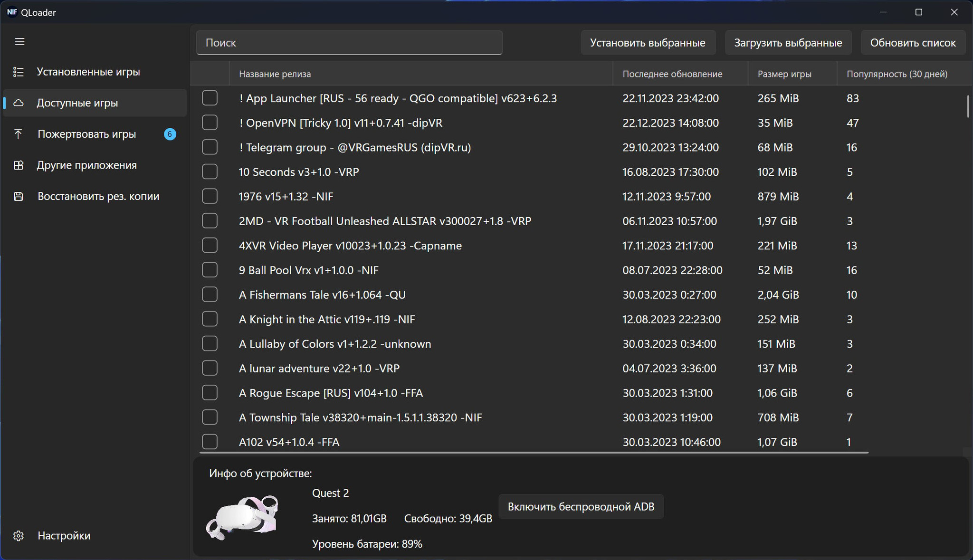Click the cloud icon for available games
This screenshot has width=973, height=560.
tap(19, 103)
